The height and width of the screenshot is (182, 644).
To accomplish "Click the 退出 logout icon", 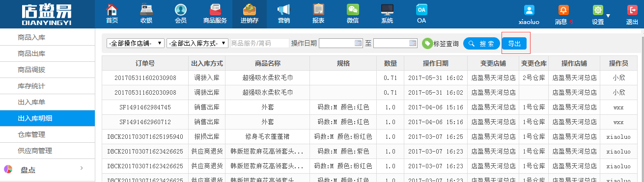I will (632, 10).
